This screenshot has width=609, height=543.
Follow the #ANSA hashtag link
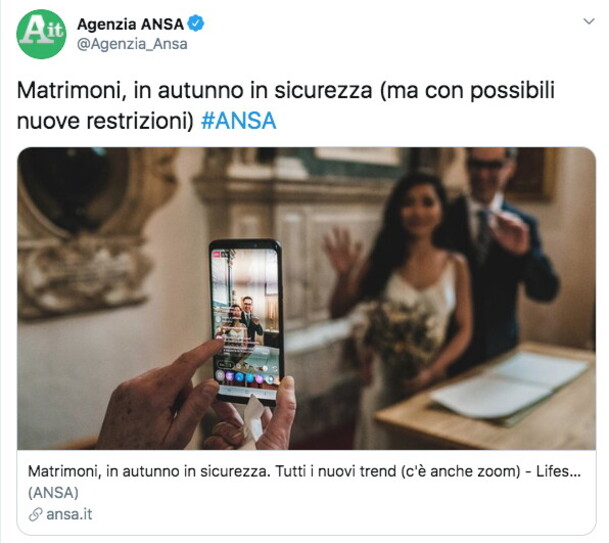238,120
